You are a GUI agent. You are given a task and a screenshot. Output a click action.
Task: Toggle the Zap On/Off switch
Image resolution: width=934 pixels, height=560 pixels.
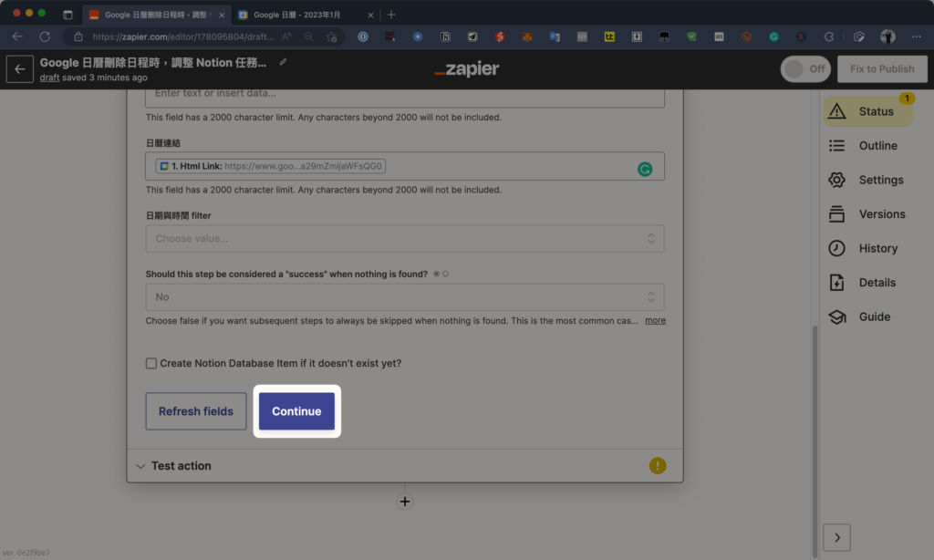pos(805,69)
